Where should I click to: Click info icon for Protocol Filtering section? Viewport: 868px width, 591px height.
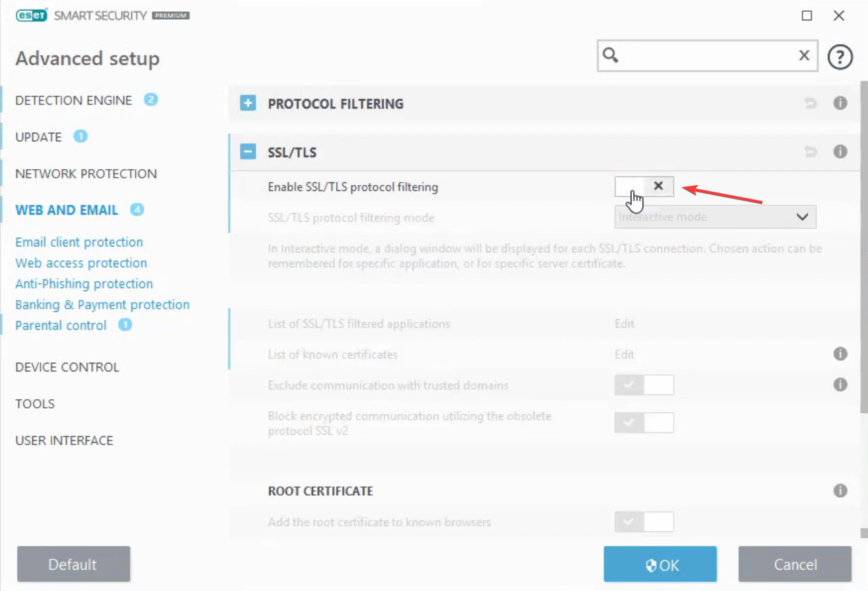click(x=840, y=103)
